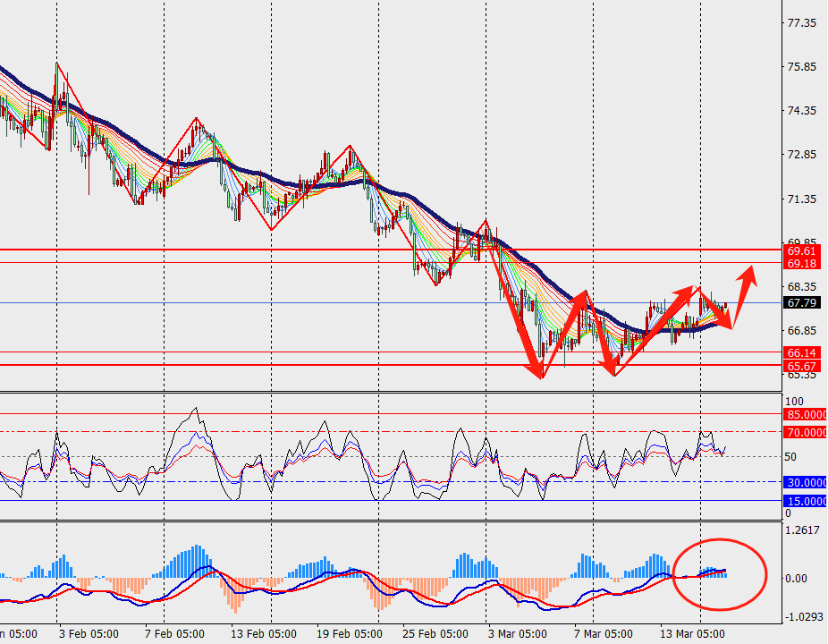The width and height of the screenshot is (828, 644).
Task: Select the MACD -1.0293 scale minimum label
Action: click(x=804, y=617)
